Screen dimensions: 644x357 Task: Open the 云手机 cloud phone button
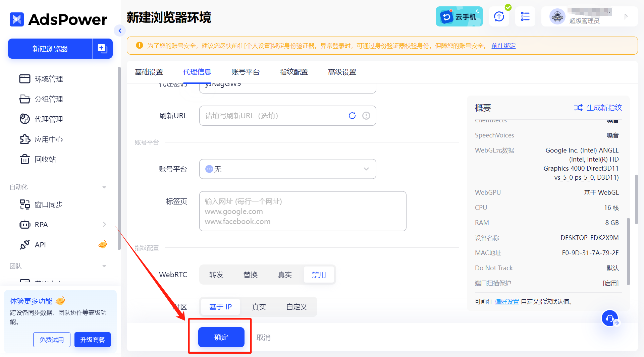pyautogui.click(x=459, y=16)
